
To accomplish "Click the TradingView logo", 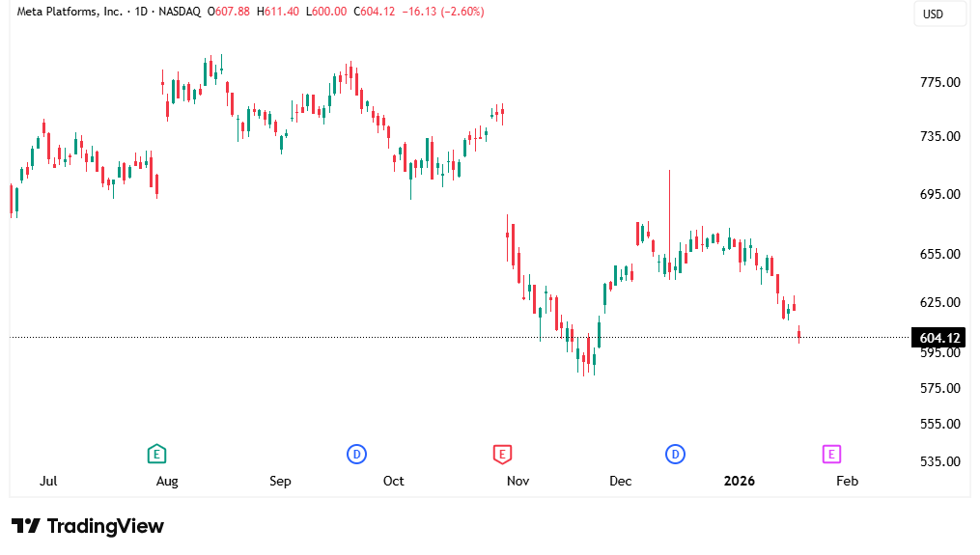I will coord(88,526).
